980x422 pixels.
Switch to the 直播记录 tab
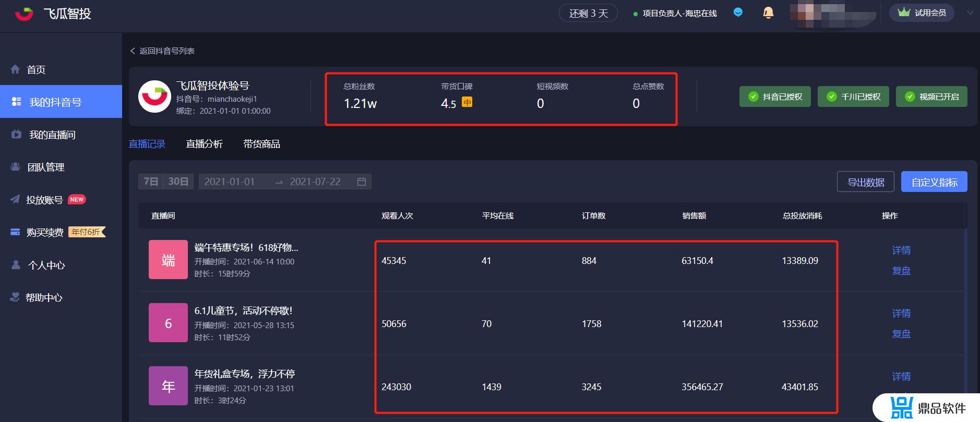tap(147, 144)
